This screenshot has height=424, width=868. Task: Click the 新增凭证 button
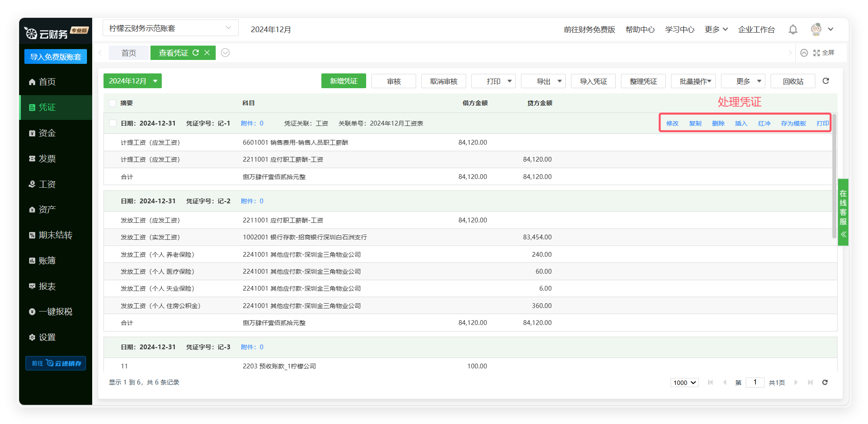[x=343, y=81]
